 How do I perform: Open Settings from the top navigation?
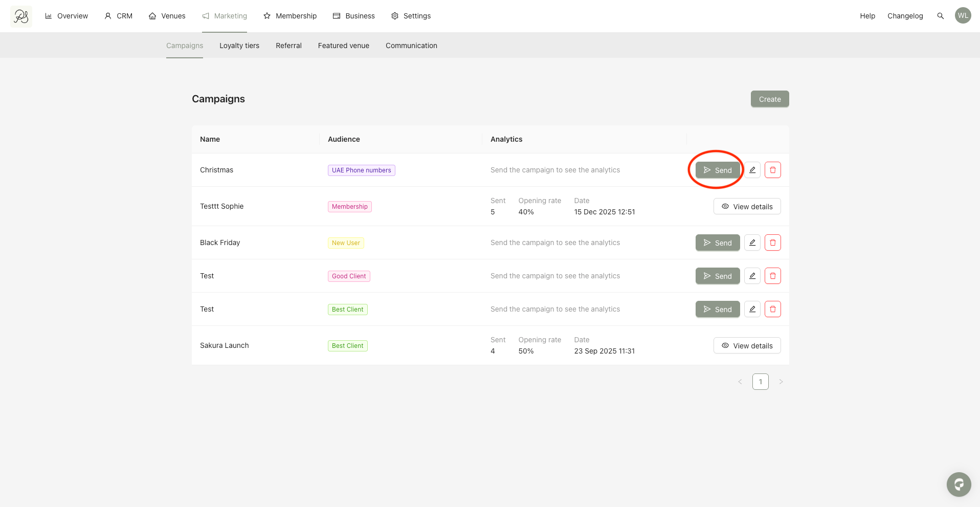pos(411,16)
